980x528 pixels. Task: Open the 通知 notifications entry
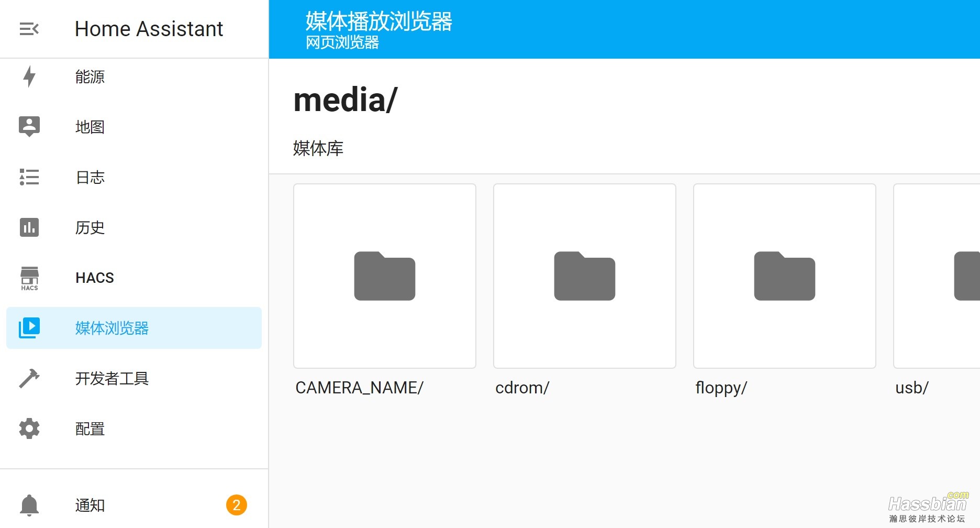134,505
